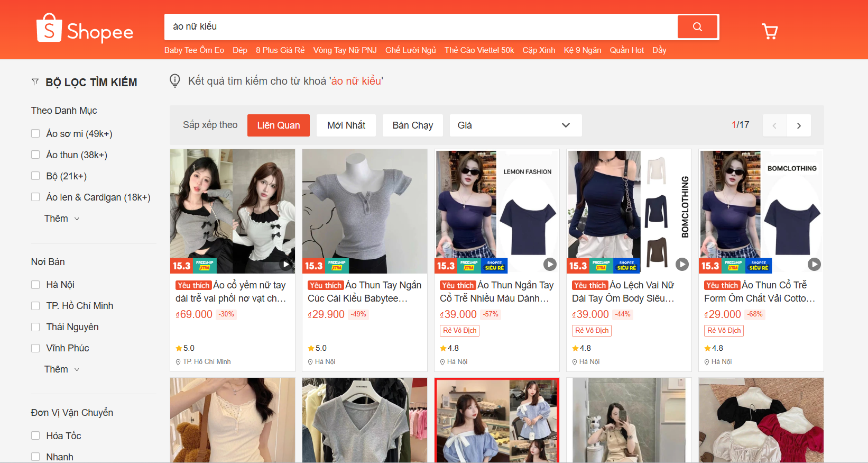Click Vòng Tay Nữ PNJ keyword

pyautogui.click(x=345, y=50)
